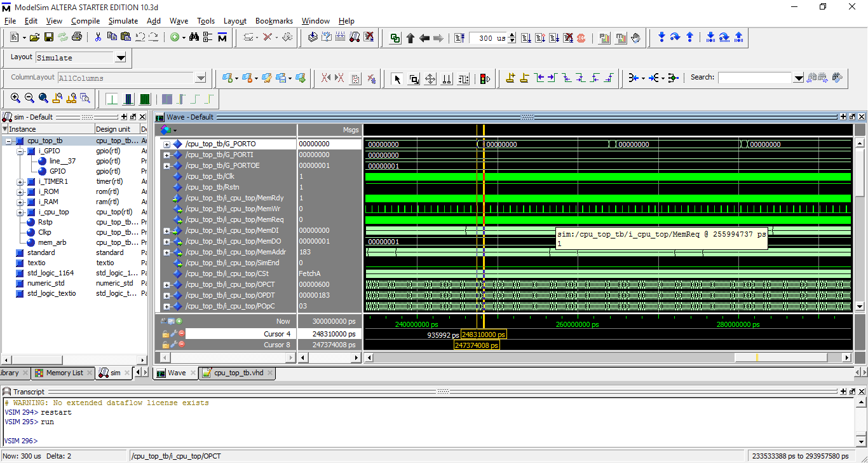Remove Cursor 8 with its red icon
Viewport: 868px width, 463px height.
tap(182, 345)
